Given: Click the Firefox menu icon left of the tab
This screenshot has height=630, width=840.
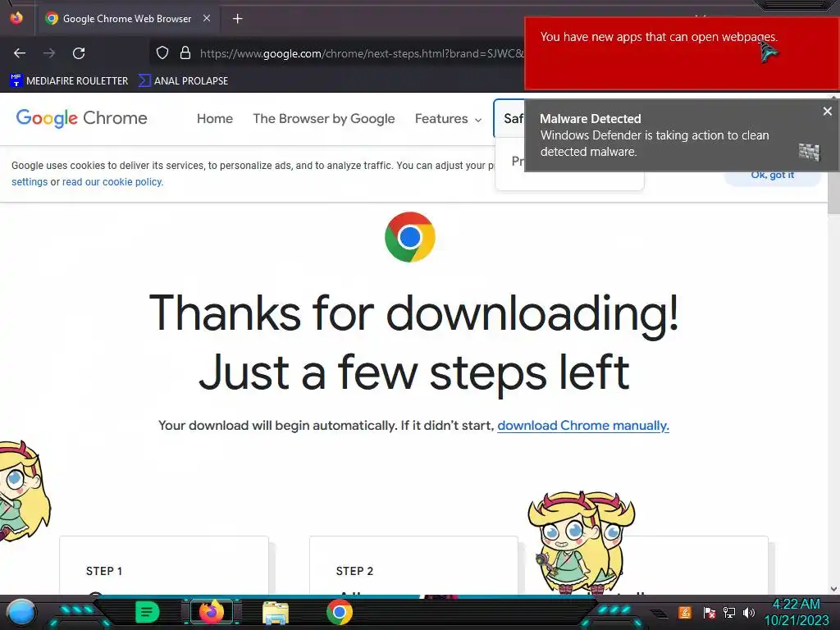Looking at the screenshot, I should 16,18.
